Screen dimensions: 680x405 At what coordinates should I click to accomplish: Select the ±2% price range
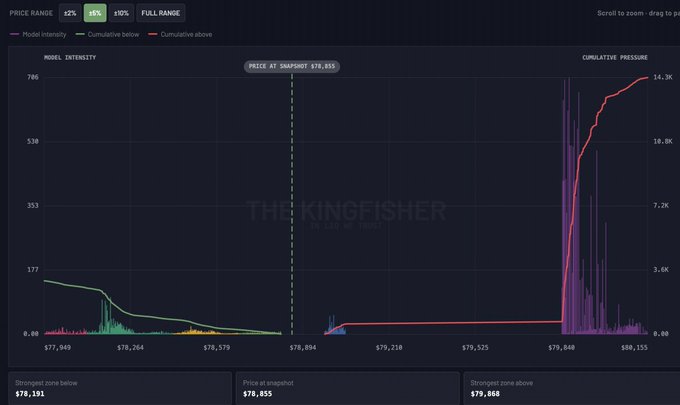pyautogui.click(x=70, y=13)
